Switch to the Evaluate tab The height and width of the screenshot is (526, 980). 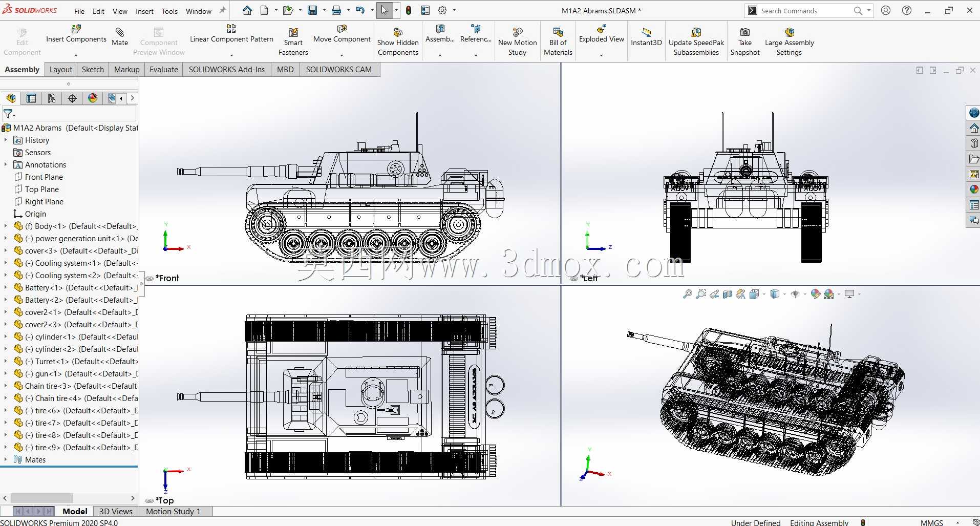click(x=164, y=70)
